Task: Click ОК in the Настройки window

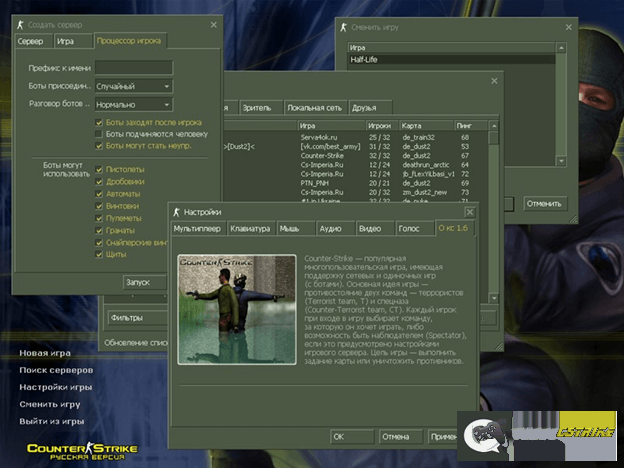Action: click(x=352, y=437)
